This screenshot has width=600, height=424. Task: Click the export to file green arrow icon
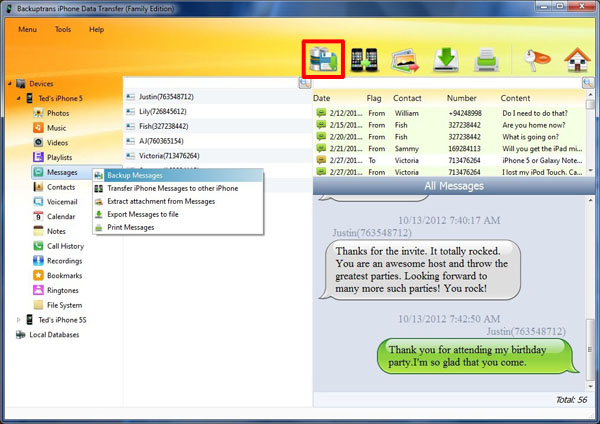pos(446,60)
